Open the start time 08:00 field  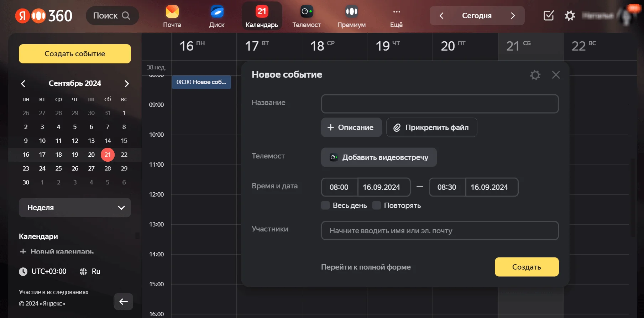[x=339, y=187]
